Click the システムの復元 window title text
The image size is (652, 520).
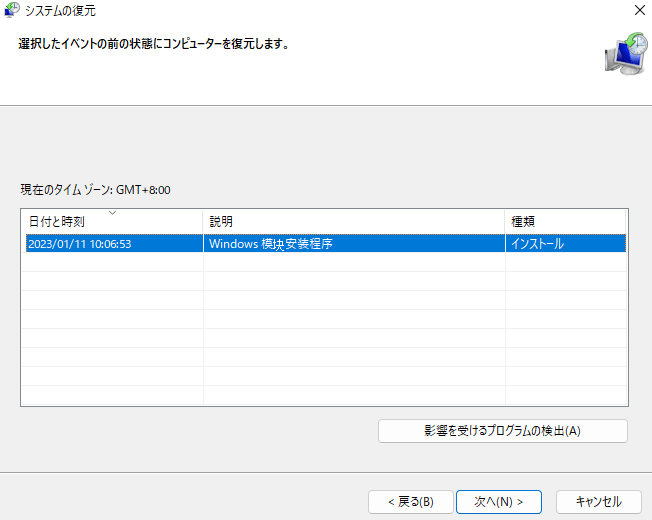click(67, 10)
